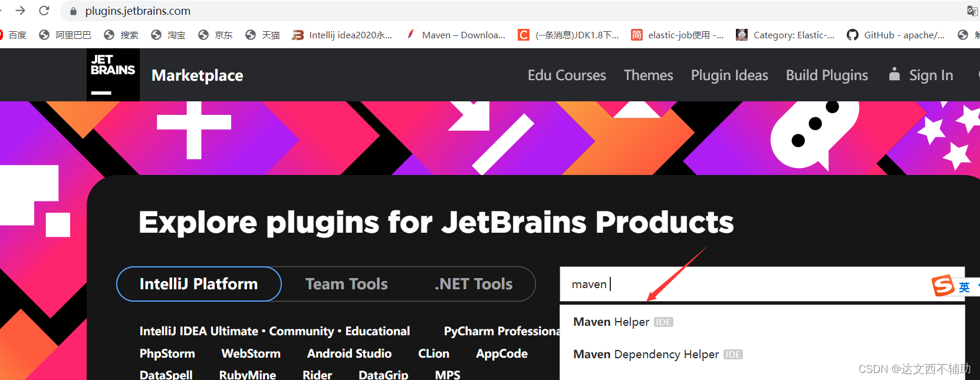Screen dimensions: 980x380
Task: Reload the page with refresh icon
Action: pyautogui.click(x=44, y=11)
